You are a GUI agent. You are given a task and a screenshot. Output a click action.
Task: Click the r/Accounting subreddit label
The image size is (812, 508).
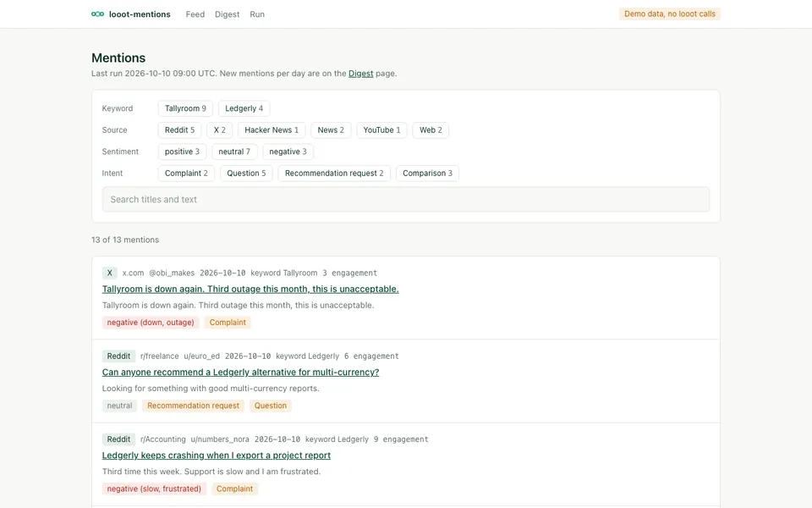162,439
